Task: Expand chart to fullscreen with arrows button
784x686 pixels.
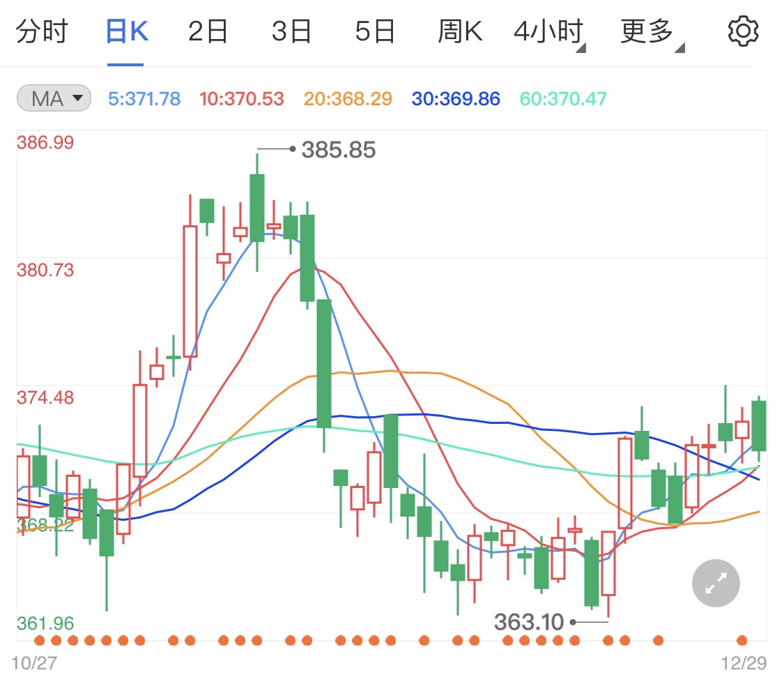Action: coord(716,583)
